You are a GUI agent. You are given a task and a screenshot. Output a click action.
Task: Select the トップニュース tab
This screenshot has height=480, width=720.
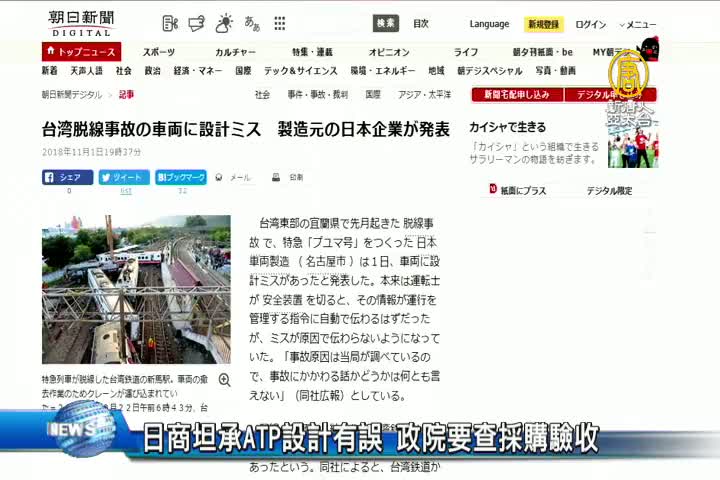(x=81, y=52)
